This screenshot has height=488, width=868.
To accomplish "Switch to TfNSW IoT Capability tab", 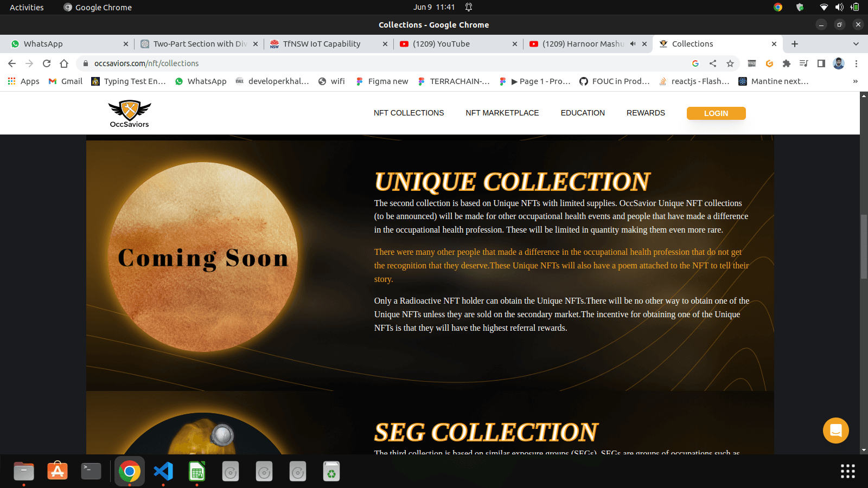I will (328, 44).
